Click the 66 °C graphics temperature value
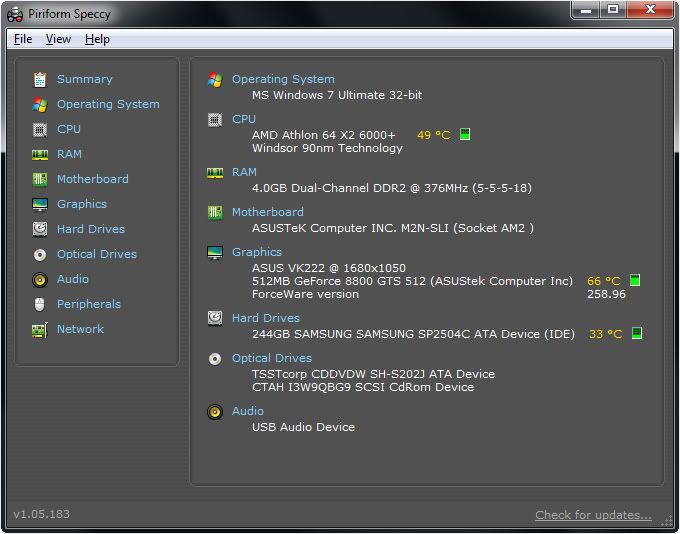This screenshot has width=680, height=534. pyautogui.click(x=604, y=281)
